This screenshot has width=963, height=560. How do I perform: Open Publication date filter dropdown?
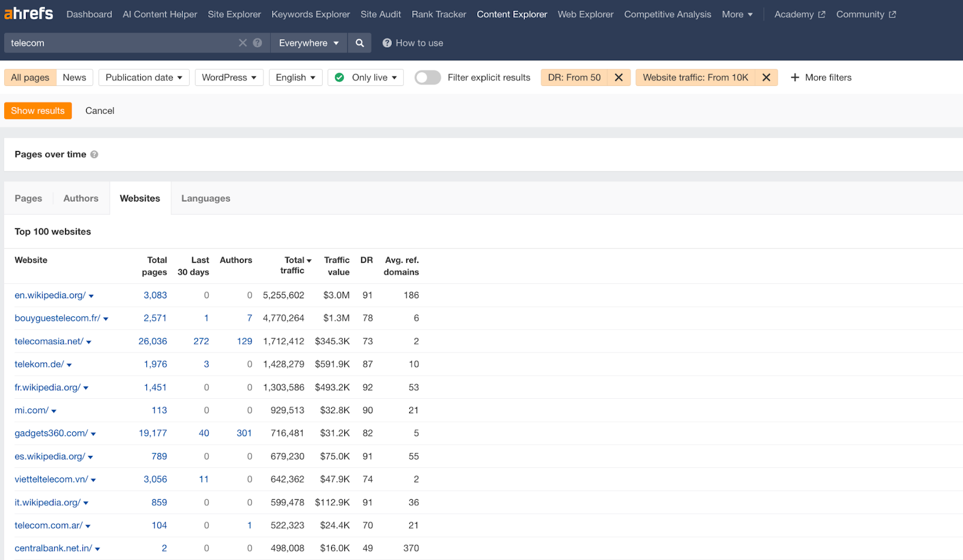click(x=144, y=78)
